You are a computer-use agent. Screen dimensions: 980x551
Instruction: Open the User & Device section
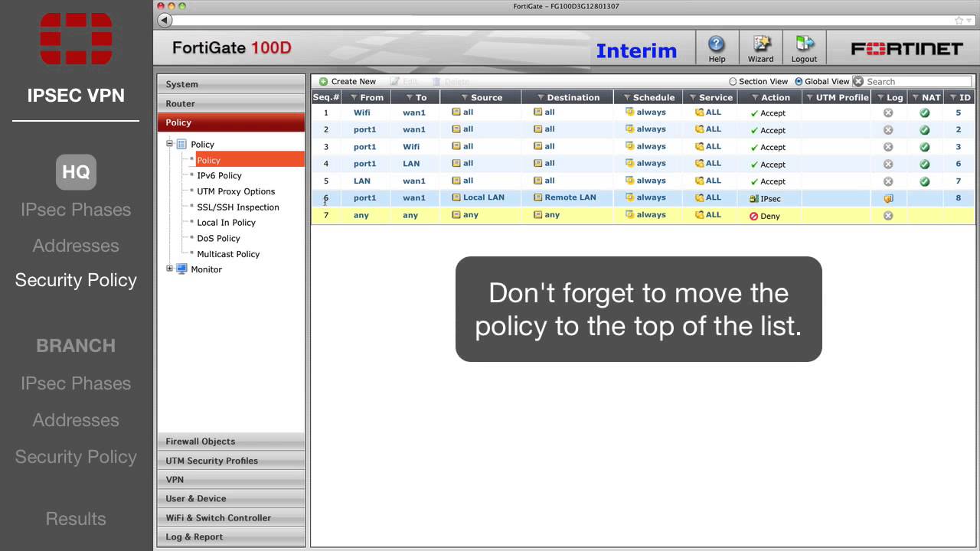(x=230, y=498)
